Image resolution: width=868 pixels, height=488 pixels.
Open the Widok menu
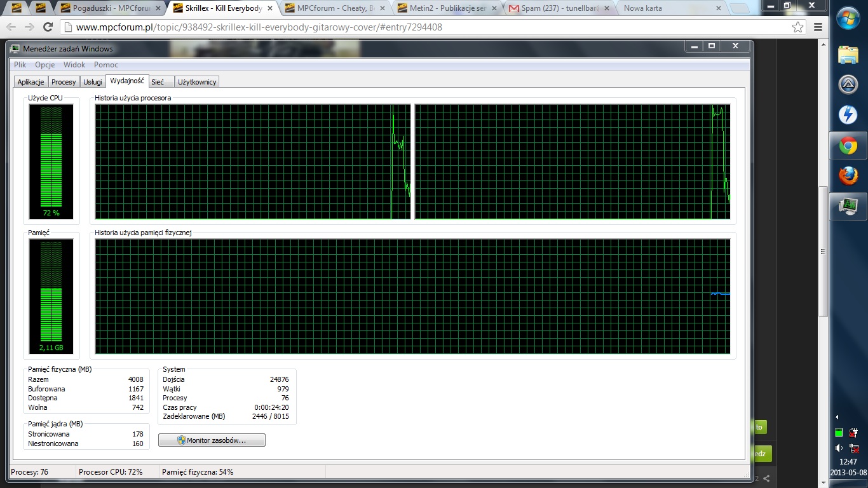(74, 65)
